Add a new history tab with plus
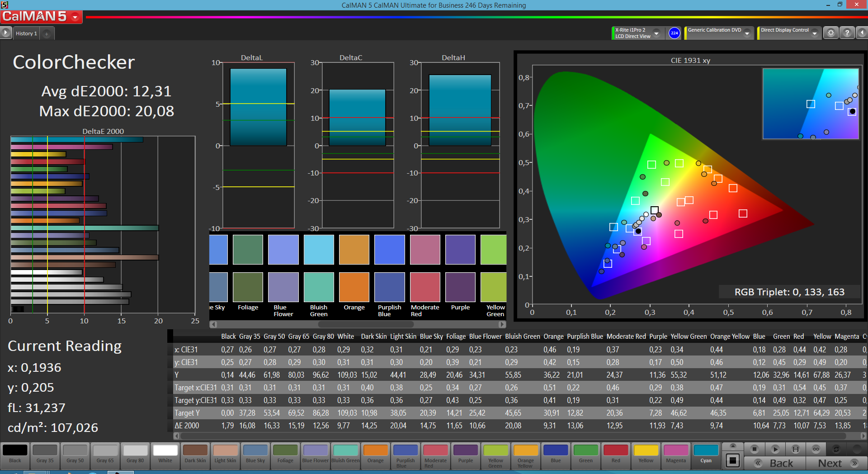 pyautogui.click(x=47, y=33)
